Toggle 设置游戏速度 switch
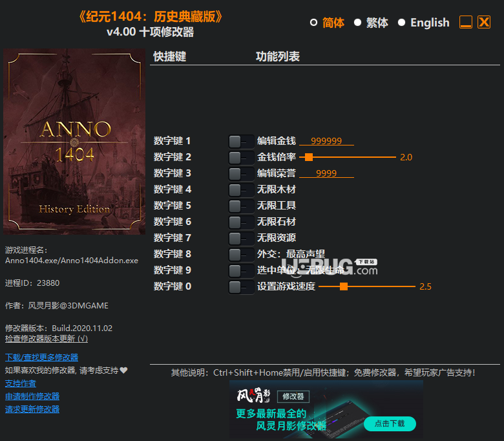Viewport: 504px width, 441px height. point(241,286)
